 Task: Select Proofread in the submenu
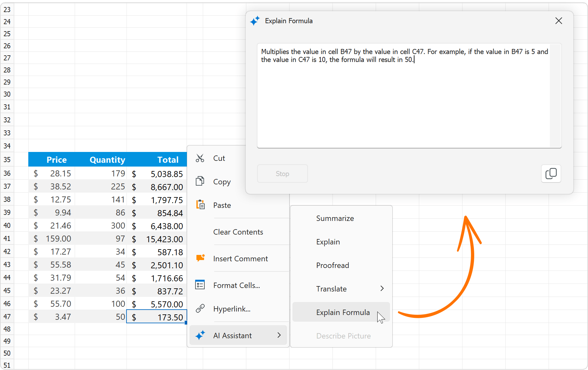tap(332, 265)
